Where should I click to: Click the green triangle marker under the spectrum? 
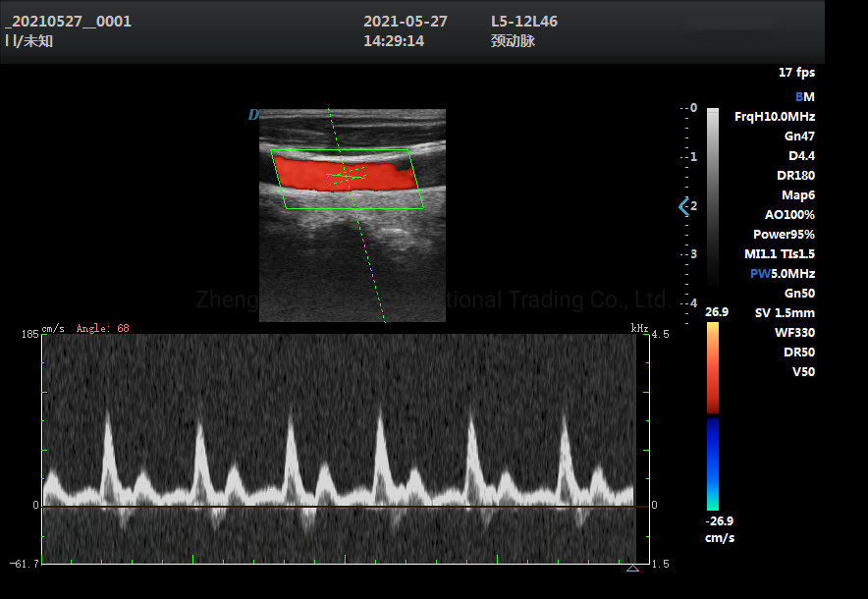(632, 568)
